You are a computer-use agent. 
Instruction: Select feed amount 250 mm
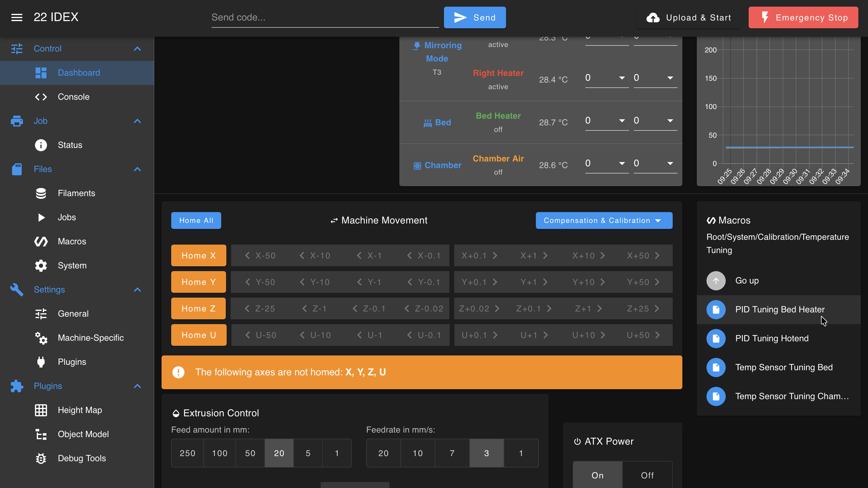(x=188, y=453)
